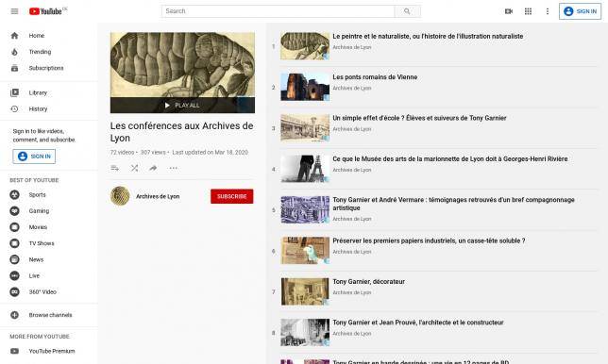Open the playlist more-actions ellipsis
This screenshot has height=364, width=608.
tap(173, 168)
